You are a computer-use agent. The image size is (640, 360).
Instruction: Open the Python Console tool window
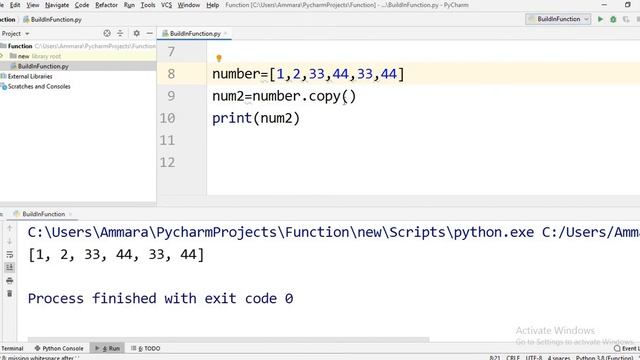point(59,348)
